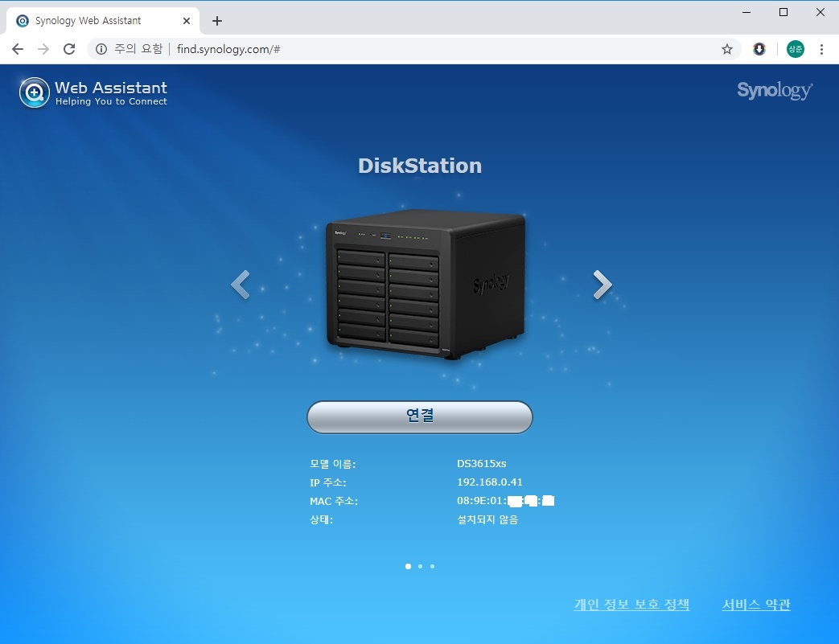Minimize the Chrome window
Image resolution: width=839 pixels, height=644 pixels.
(746, 12)
